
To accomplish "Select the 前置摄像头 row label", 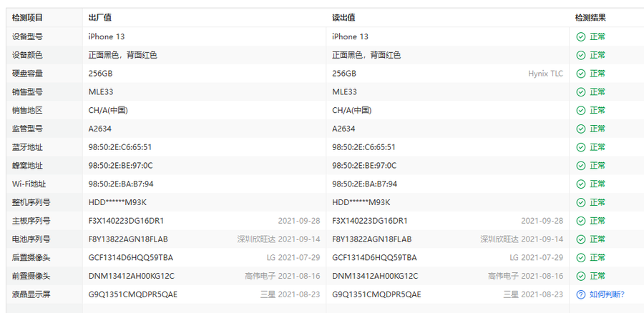I will pos(31,276).
